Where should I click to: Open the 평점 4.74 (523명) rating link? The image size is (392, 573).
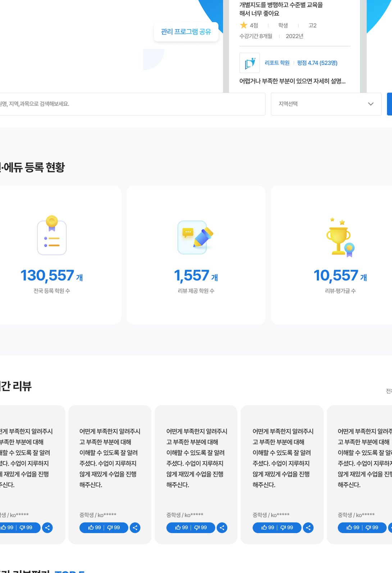tap(317, 63)
